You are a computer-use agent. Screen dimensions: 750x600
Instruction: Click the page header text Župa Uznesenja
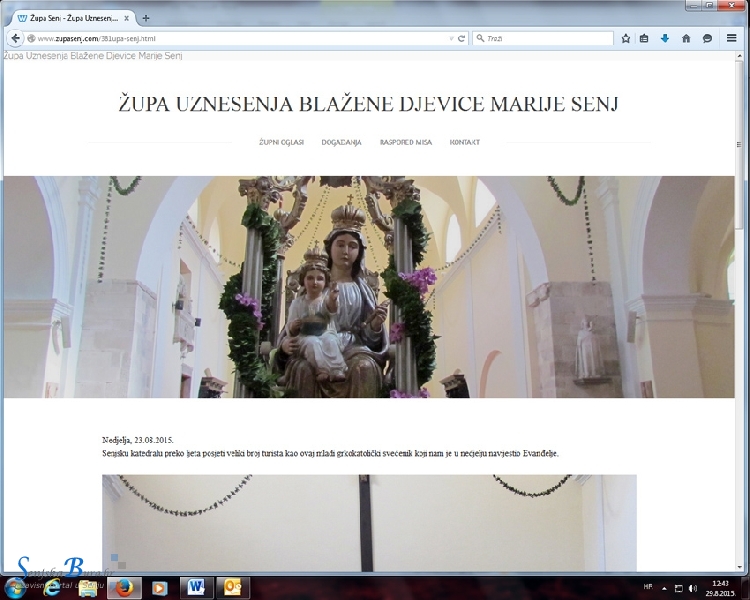click(93, 56)
